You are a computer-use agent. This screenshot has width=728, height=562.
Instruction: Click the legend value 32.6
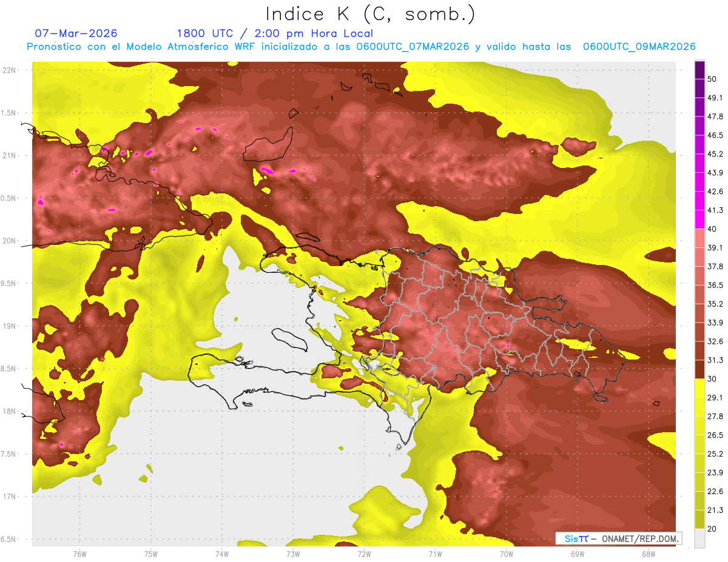[x=715, y=341]
